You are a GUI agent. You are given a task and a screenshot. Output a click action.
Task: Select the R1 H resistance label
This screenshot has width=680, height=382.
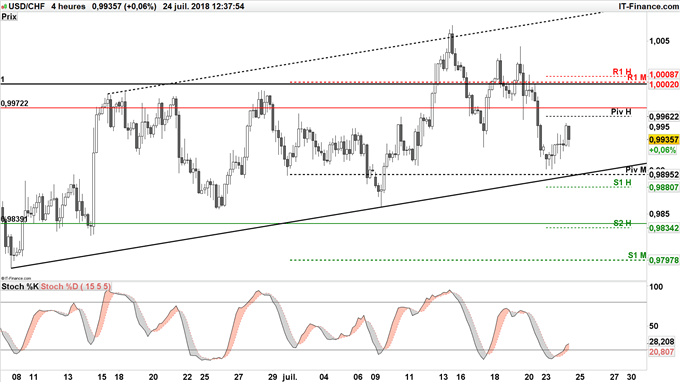pyautogui.click(x=622, y=72)
